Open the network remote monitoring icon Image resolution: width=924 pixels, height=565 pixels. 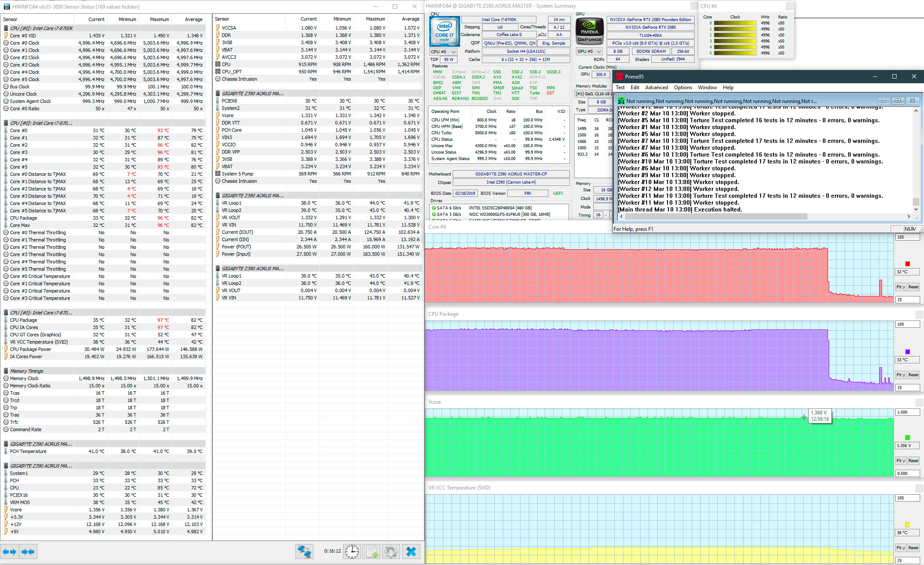pyautogui.click(x=304, y=551)
